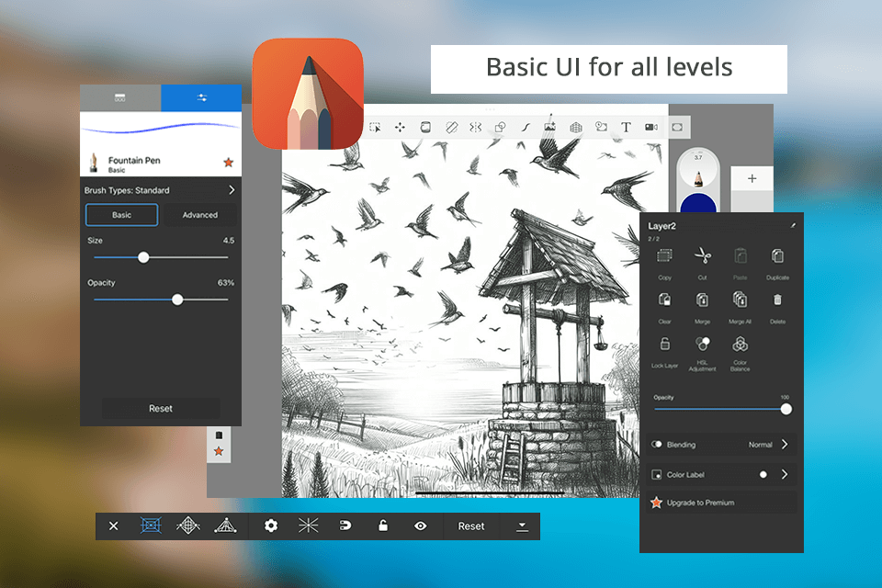Screen dimensions: 882x588
Task: Delete the layer with trash icon
Action: [777, 307]
